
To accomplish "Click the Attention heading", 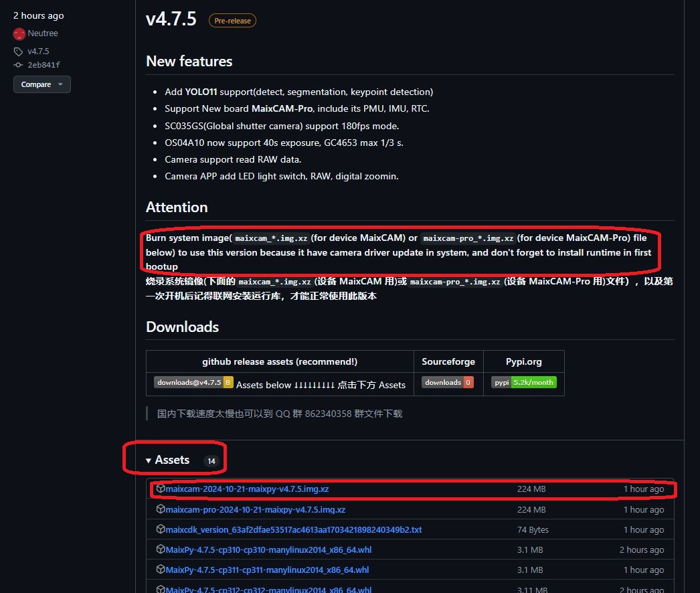I will pos(177,207).
